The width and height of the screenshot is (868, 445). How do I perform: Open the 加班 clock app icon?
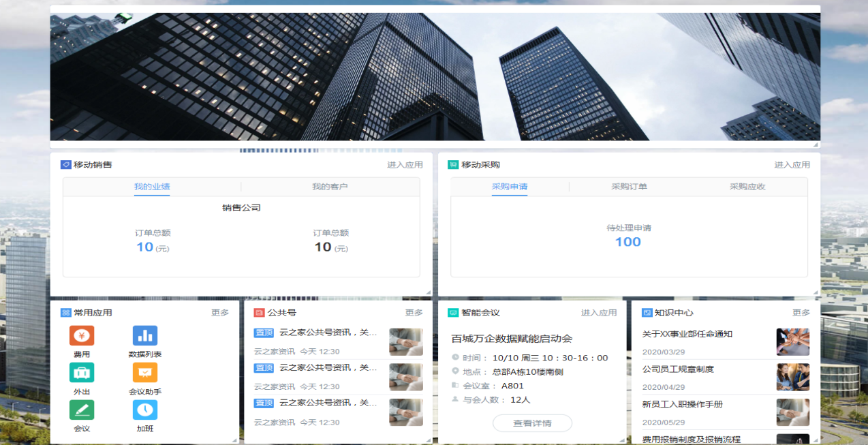tap(144, 410)
